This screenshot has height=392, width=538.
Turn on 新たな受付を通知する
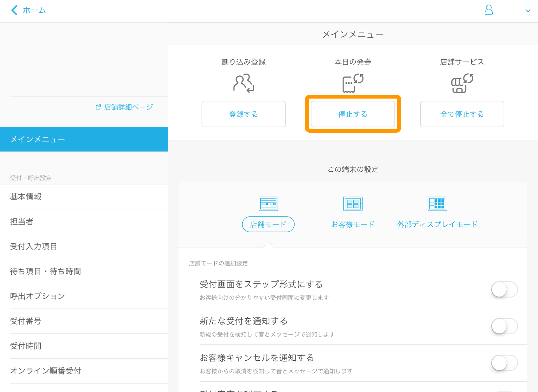click(x=504, y=326)
